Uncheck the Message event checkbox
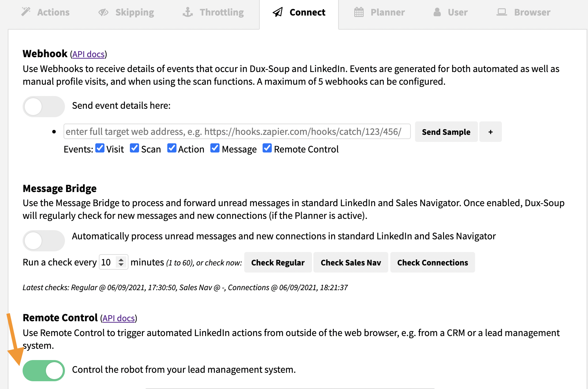This screenshot has height=389, width=588. [215, 148]
